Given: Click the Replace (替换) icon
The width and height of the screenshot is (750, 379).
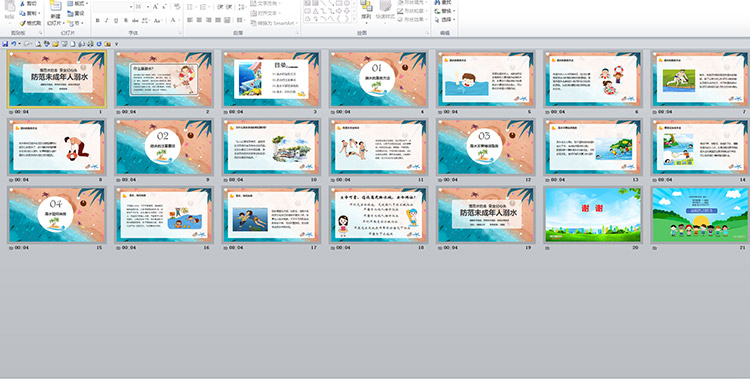Looking at the screenshot, I should [x=445, y=11].
